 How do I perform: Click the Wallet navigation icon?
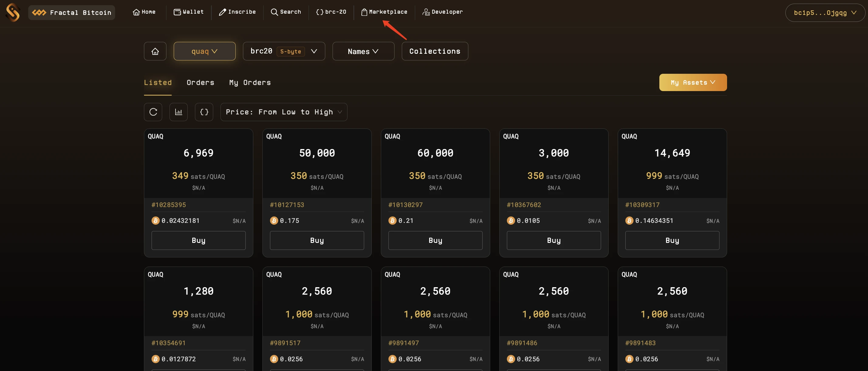(x=176, y=12)
